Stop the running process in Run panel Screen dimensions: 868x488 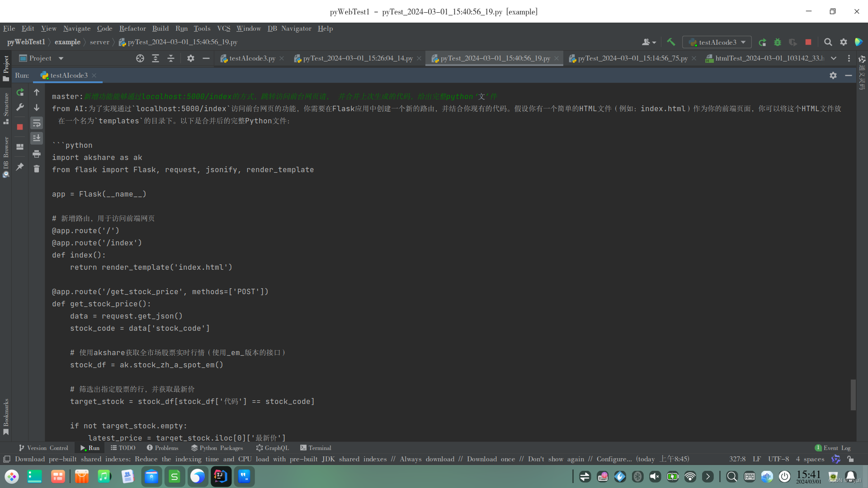point(20,127)
